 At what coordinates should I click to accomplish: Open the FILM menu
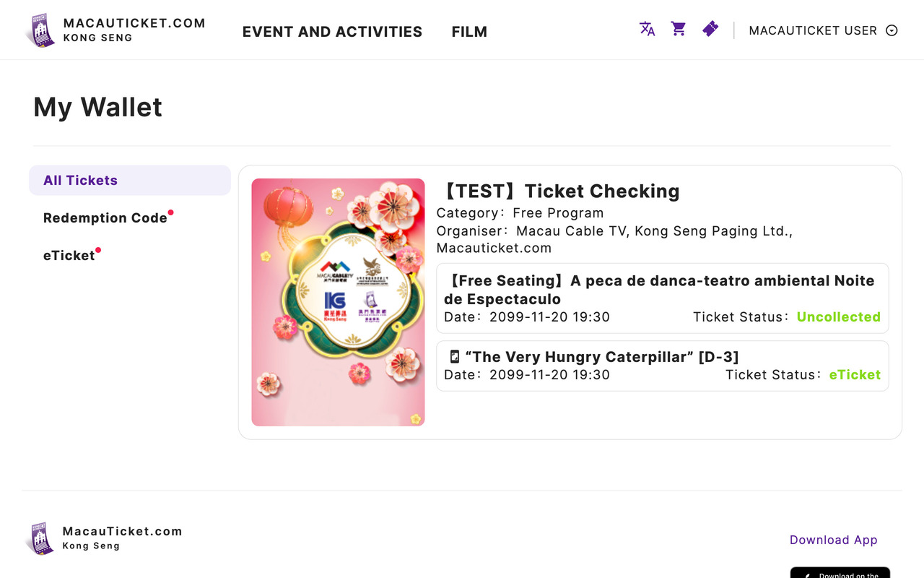point(469,32)
